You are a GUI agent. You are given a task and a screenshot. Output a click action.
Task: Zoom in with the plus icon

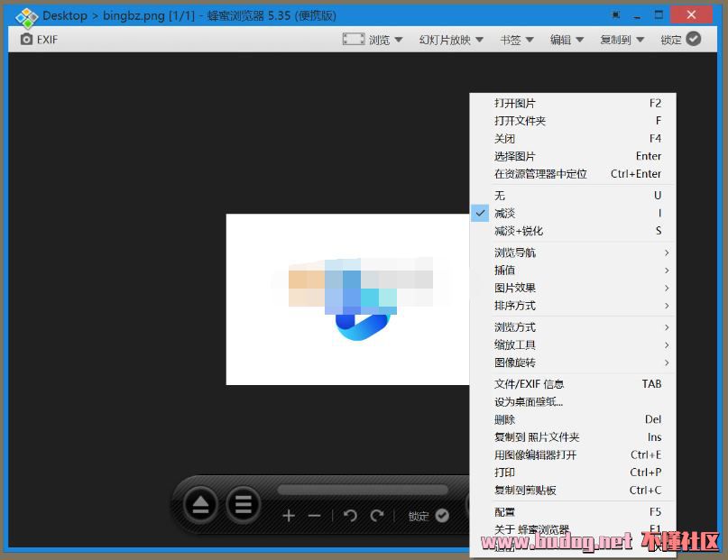tap(289, 516)
